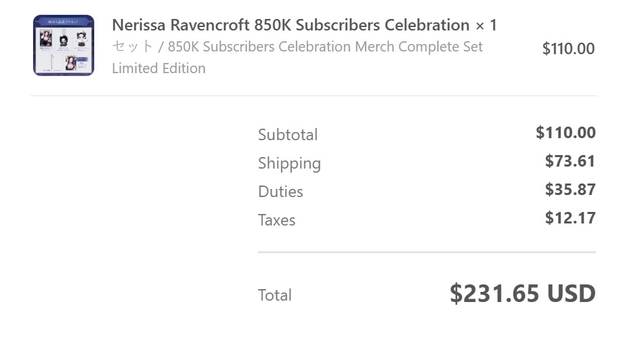The image size is (644, 344).
Task: Select the Duties amount $35.87
Action: (570, 190)
